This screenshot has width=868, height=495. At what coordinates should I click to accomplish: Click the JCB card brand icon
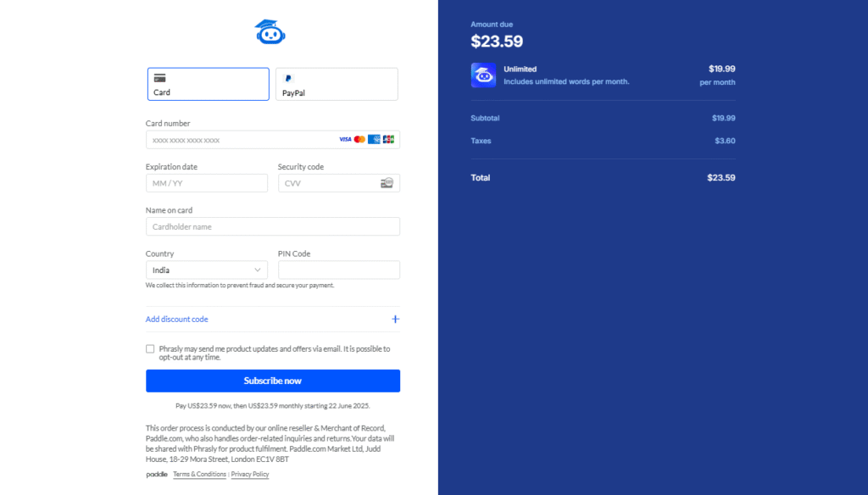pos(388,140)
